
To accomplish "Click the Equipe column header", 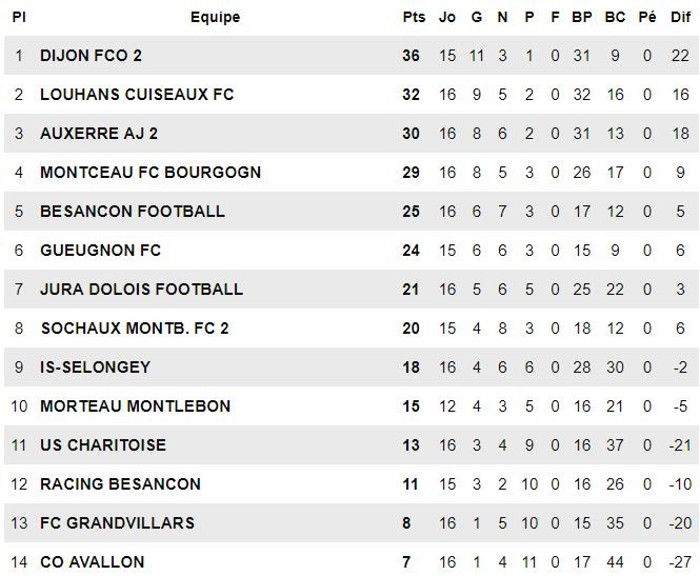I will coord(215,17).
